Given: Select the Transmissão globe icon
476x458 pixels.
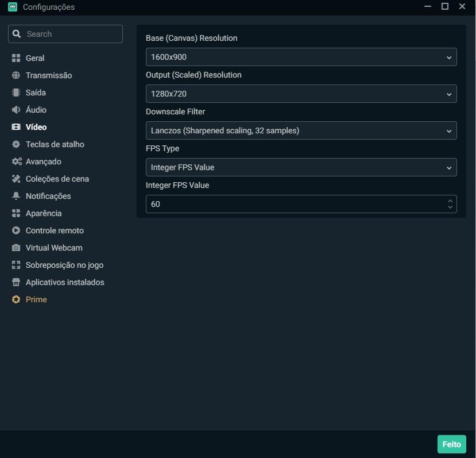Looking at the screenshot, I should (x=16, y=75).
